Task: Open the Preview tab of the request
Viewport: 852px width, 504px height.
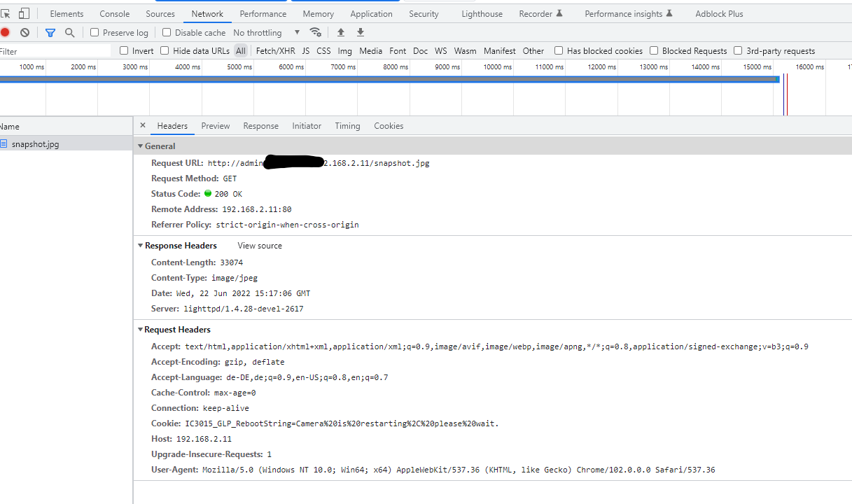Action: point(216,126)
